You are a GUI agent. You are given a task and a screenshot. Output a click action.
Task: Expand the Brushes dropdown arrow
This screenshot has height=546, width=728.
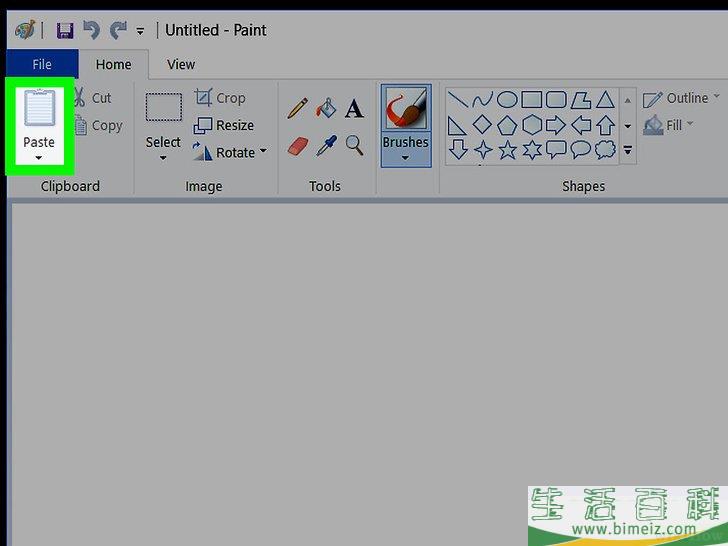click(405, 157)
